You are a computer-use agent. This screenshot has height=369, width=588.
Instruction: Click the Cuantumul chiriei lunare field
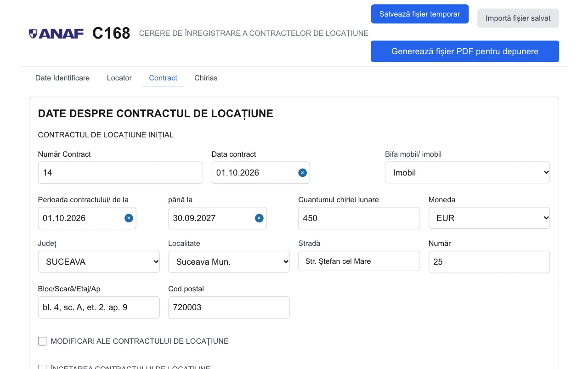359,218
